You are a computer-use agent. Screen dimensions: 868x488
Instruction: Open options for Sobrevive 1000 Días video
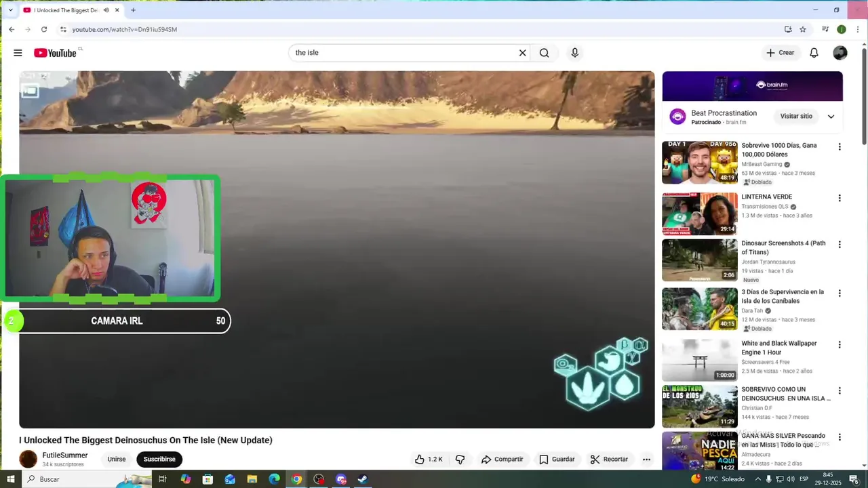[840, 147]
